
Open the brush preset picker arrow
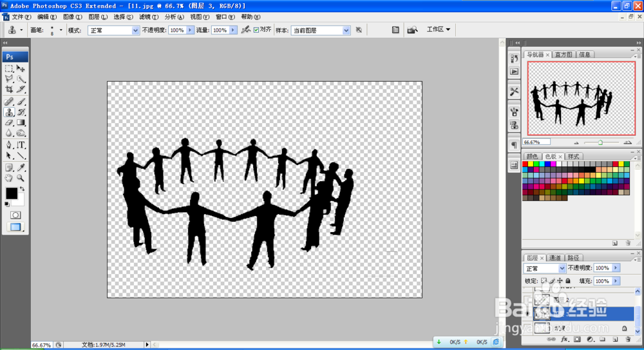point(61,30)
